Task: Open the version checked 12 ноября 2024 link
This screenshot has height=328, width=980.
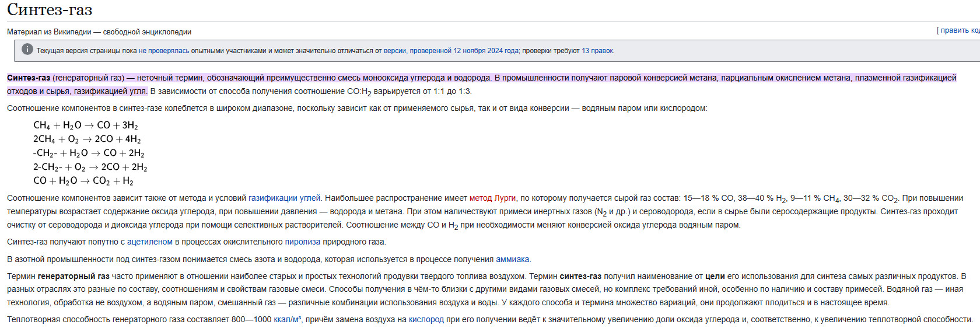Action: (x=451, y=51)
